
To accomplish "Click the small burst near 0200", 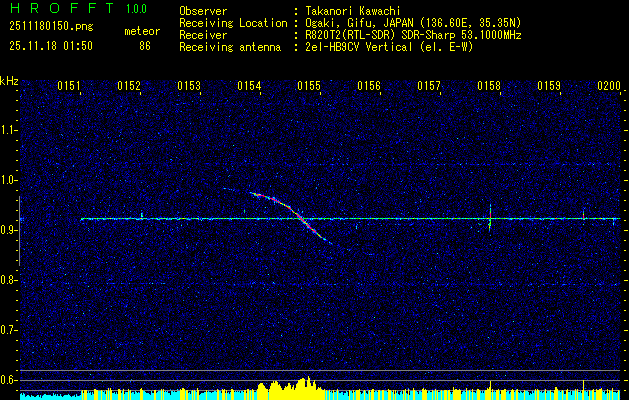I will tap(584, 215).
